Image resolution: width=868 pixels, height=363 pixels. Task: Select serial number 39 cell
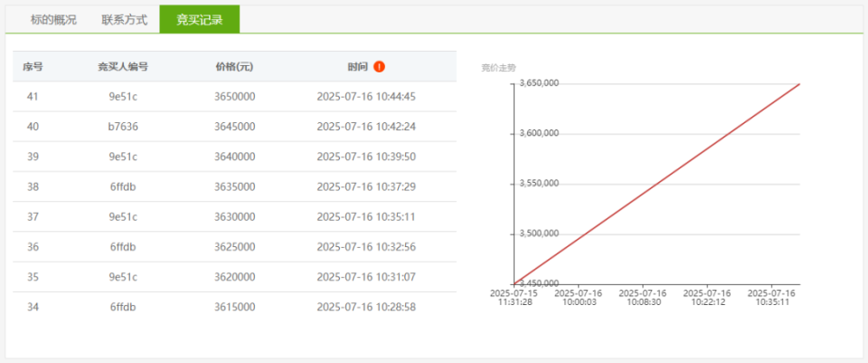point(33,157)
